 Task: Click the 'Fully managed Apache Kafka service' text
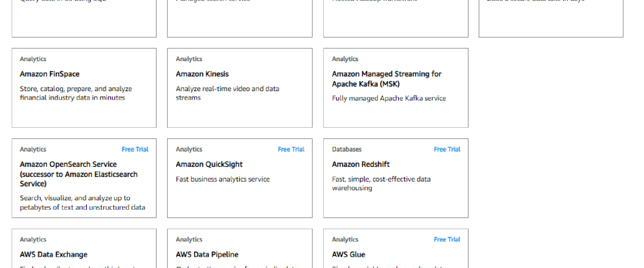pos(389,98)
